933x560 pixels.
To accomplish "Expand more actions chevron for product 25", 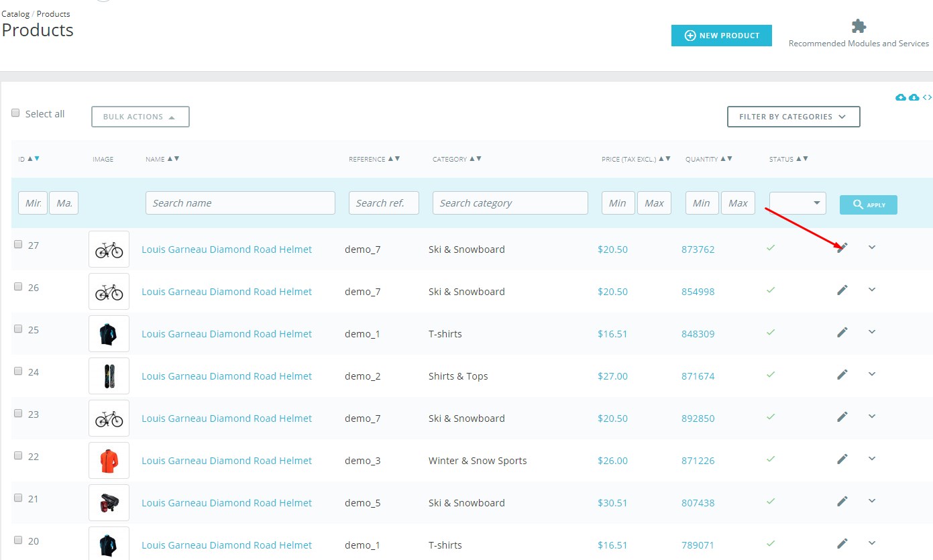I will click(872, 332).
